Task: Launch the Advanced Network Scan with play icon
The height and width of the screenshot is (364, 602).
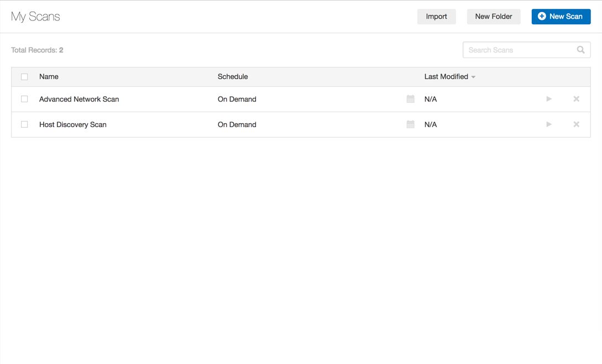Action: coord(549,99)
